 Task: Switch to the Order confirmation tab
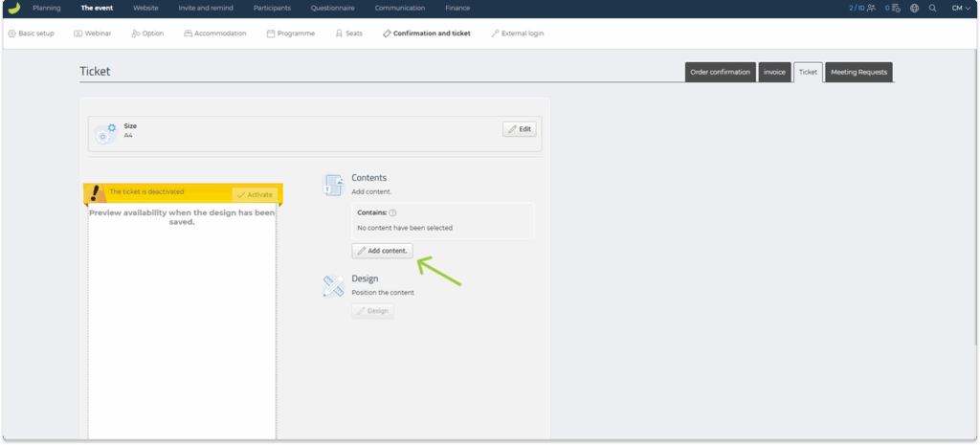720,72
